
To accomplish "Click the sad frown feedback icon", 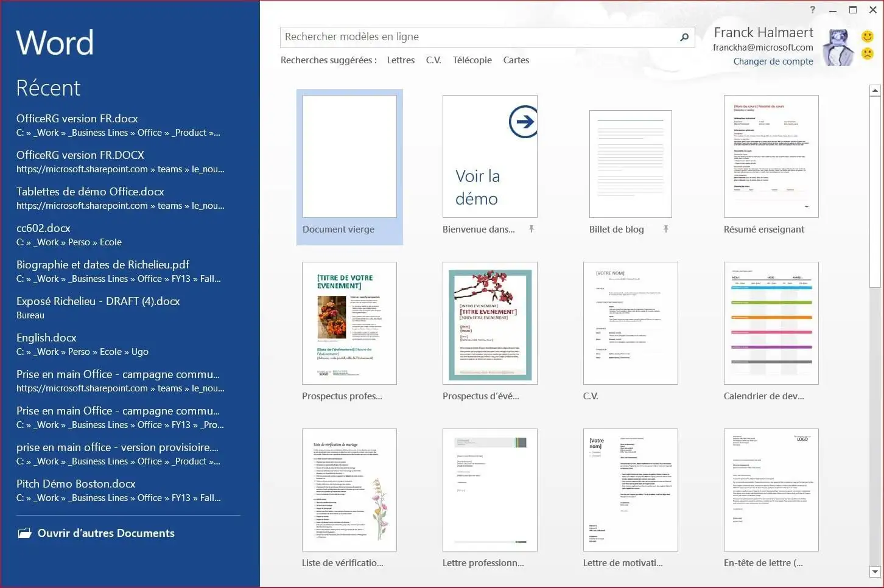I will [868, 54].
